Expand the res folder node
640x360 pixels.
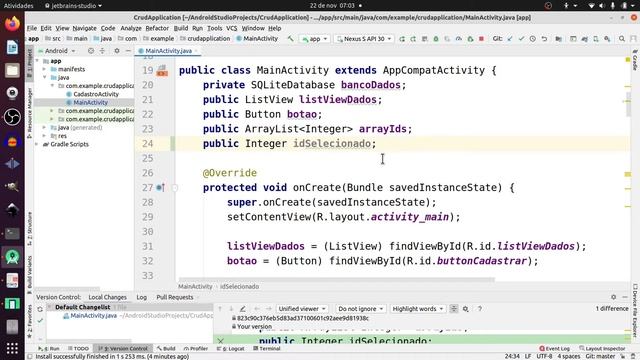coord(44,136)
